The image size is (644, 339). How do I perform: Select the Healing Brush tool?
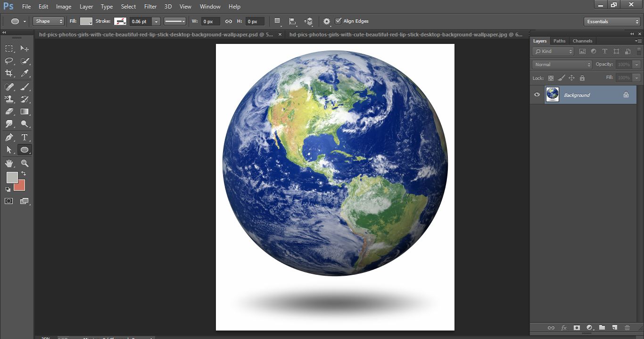pos(8,86)
